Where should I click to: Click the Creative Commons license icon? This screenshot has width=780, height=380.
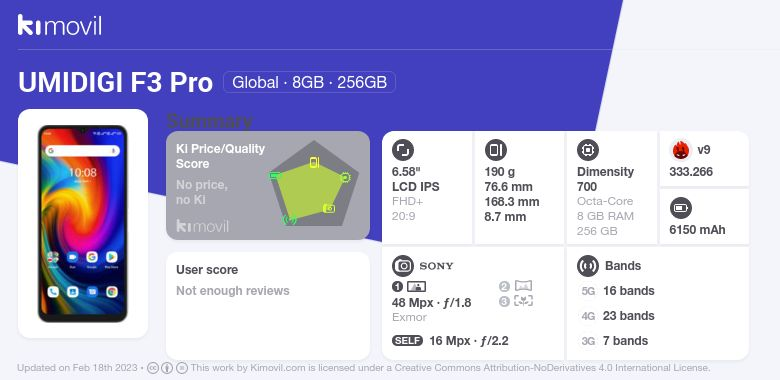pyautogui.click(x=153, y=368)
